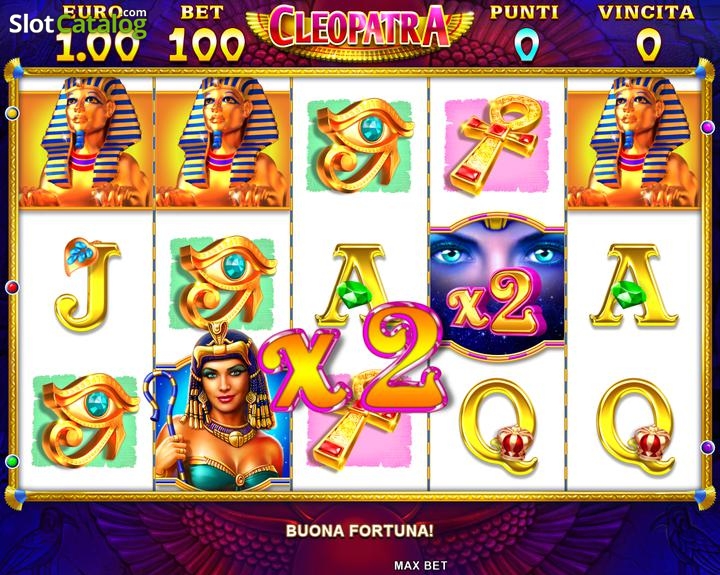Click the upper purple payline marker on right
Viewport: 720px width, 575px height.
(x=708, y=126)
